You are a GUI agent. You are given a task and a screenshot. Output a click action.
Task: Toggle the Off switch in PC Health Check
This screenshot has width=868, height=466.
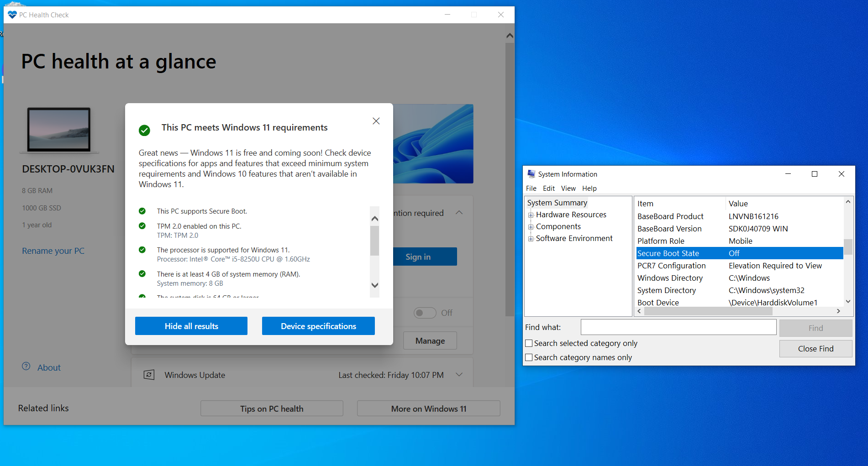[425, 313]
